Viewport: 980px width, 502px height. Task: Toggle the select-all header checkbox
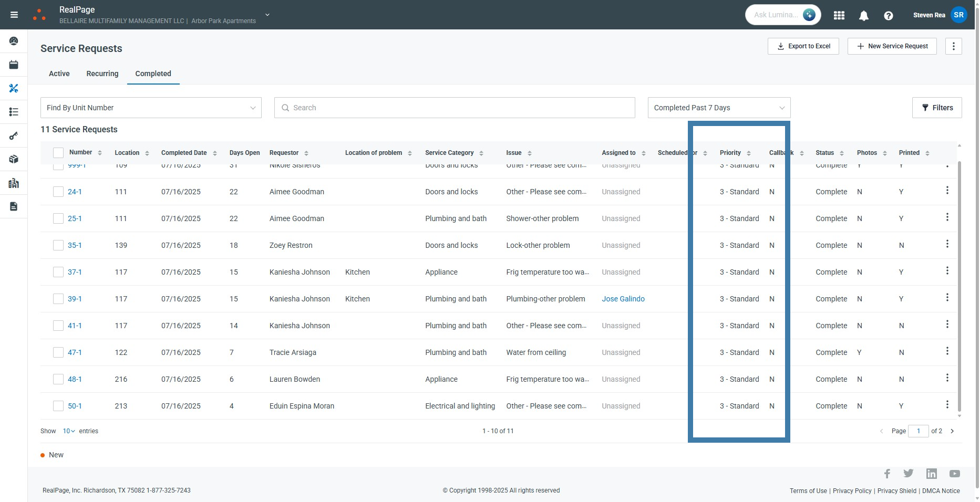coord(58,153)
